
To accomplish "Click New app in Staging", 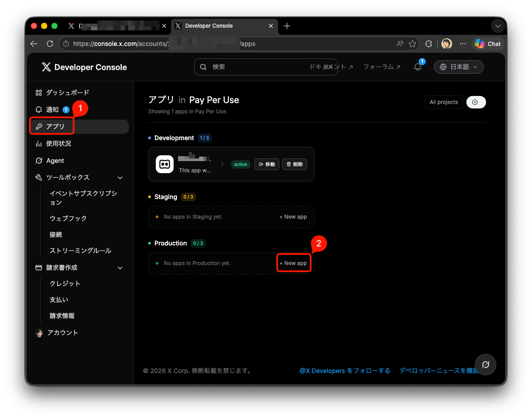I will 293,217.
